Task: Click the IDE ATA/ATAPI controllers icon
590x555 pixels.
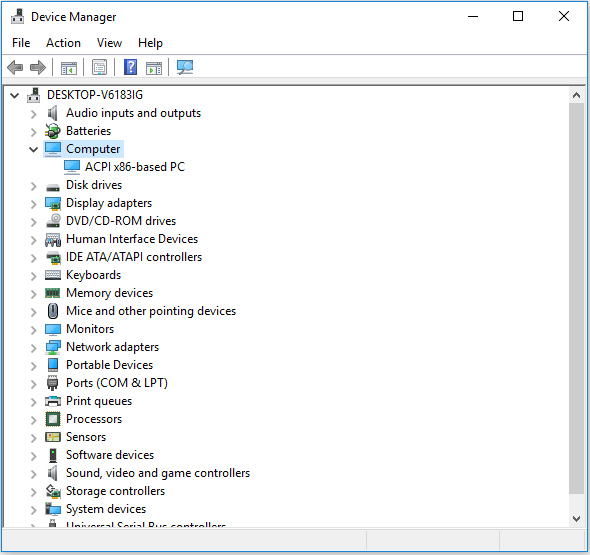Action: coord(53,257)
